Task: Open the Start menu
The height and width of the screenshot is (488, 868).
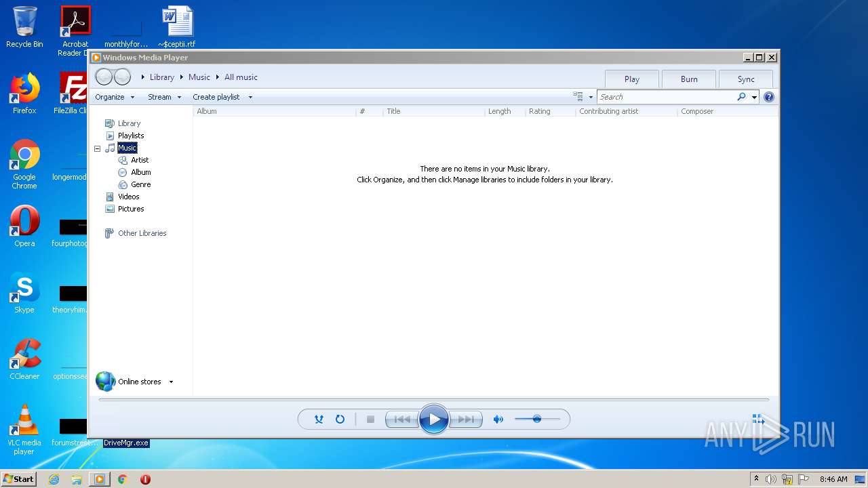Action: [19, 479]
